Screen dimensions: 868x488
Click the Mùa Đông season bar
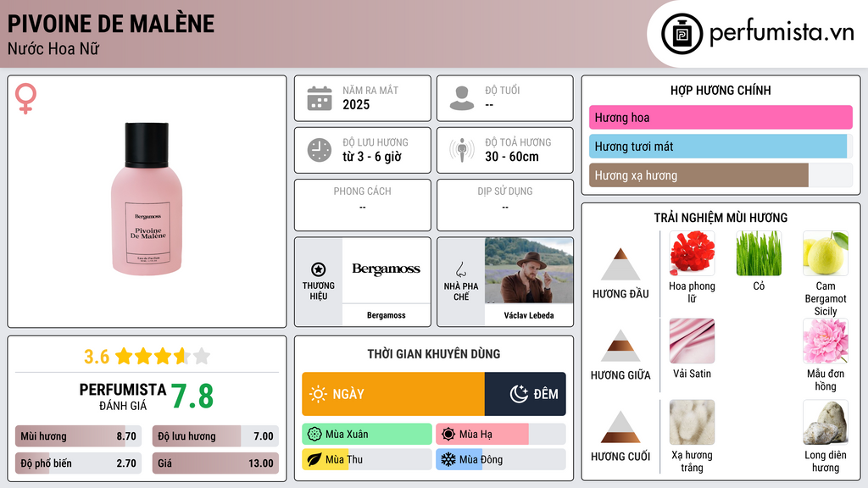tap(500, 460)
